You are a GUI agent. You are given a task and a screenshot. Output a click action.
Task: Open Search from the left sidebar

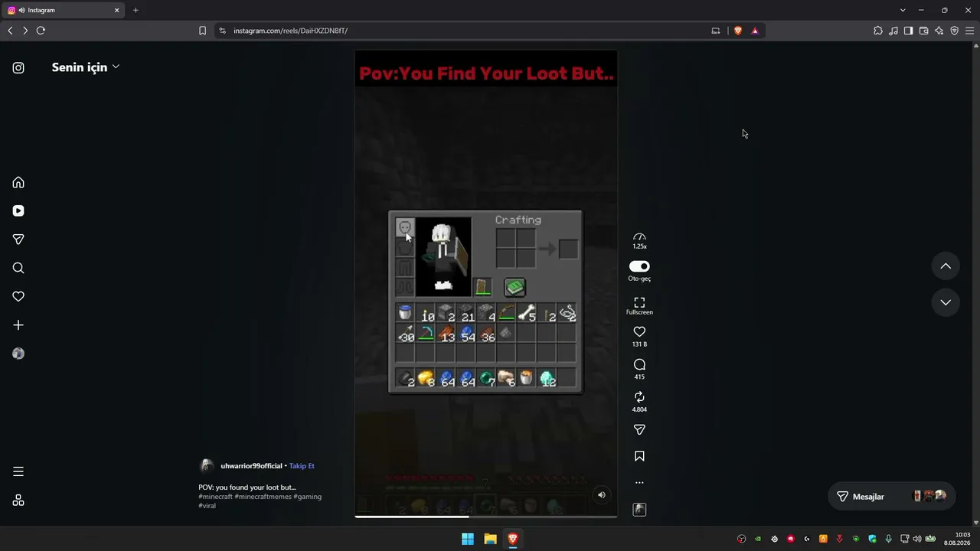[x=18, y=268]
